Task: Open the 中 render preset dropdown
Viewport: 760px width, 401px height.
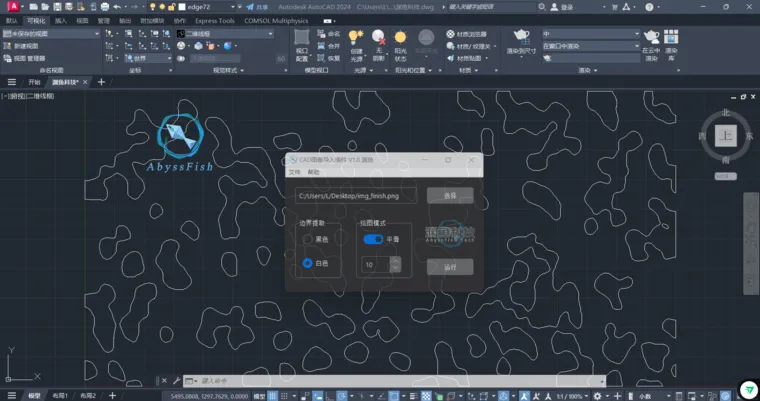Action: (x=591, y=33)
